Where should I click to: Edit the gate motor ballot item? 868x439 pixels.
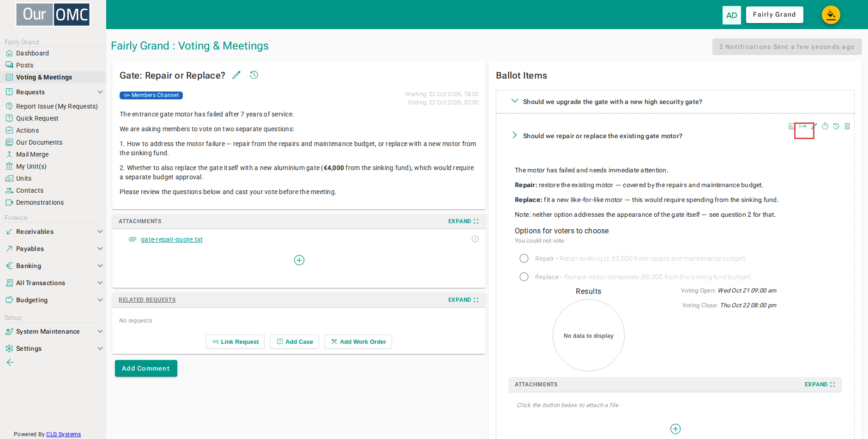(x=814, y=126)
